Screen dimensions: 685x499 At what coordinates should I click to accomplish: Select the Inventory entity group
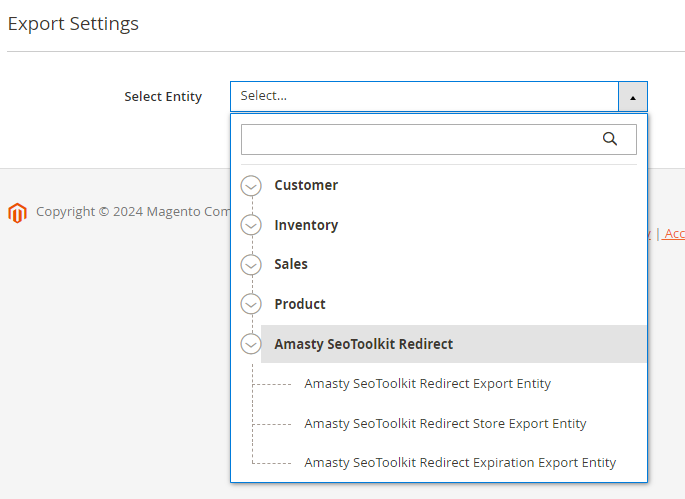coord(306,225)
